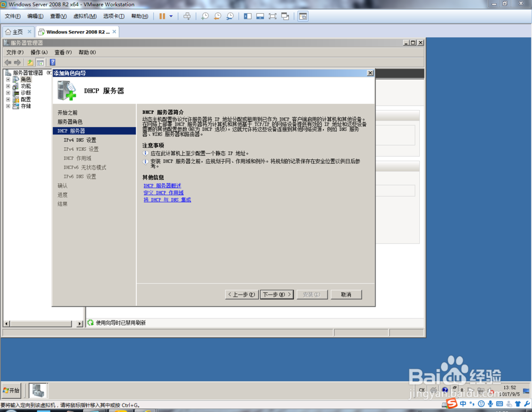Open VMware 编辑(E) menu
Screen dimensions: 532x412
coord(35,16)
